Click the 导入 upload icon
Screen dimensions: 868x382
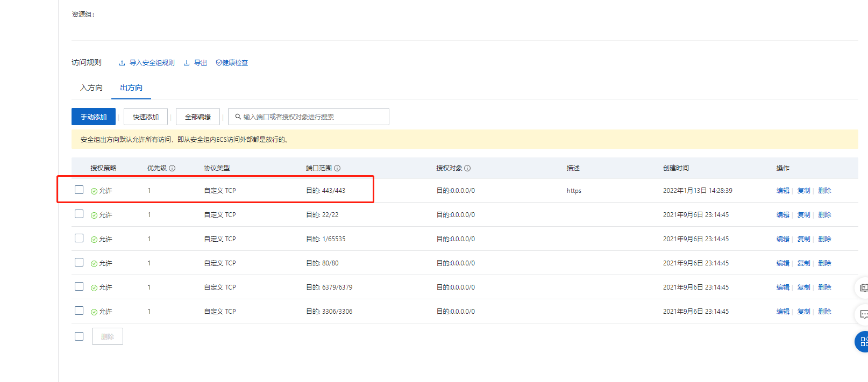(122, 63)
